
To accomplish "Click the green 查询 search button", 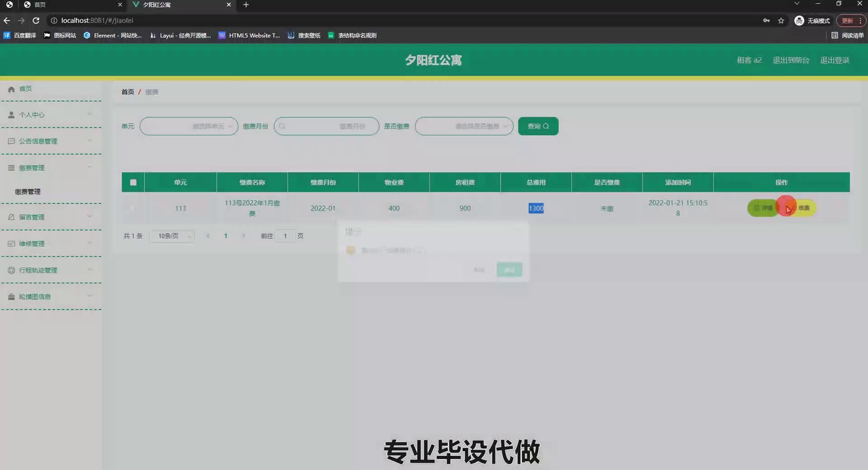I will pyautogui.click(x=538, y=126).
